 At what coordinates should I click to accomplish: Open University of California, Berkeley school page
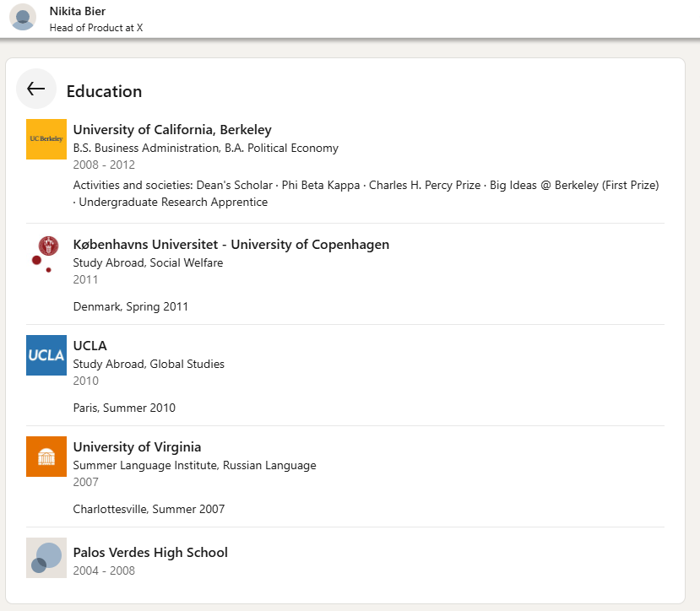(x=172, y=130)
